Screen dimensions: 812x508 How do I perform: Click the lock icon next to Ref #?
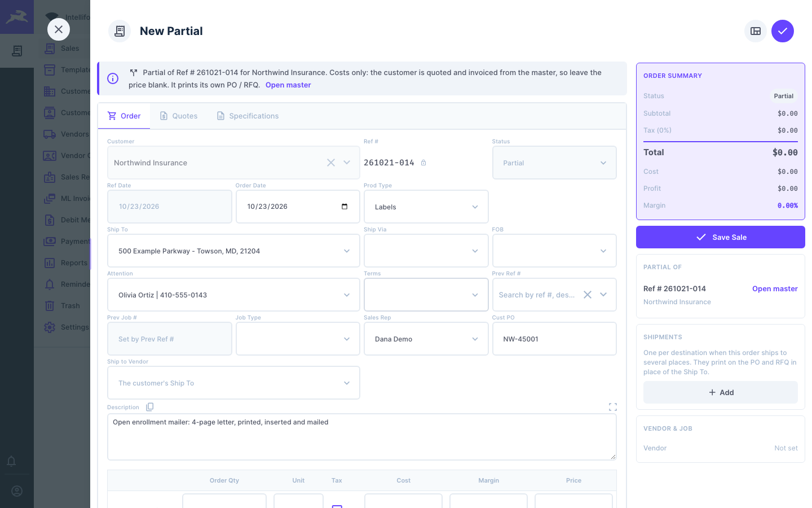[423, 163]
